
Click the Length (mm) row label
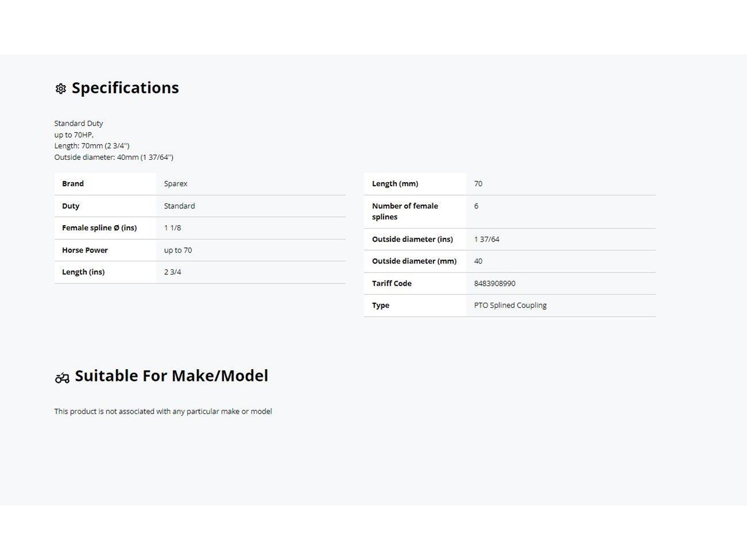coord(395,184)
